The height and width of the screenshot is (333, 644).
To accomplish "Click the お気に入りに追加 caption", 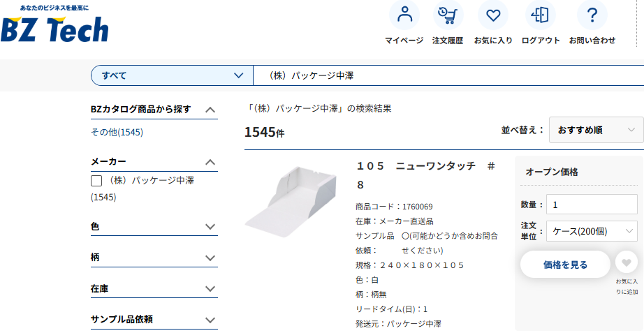I will pyautogui.click(x=627, y=287).
